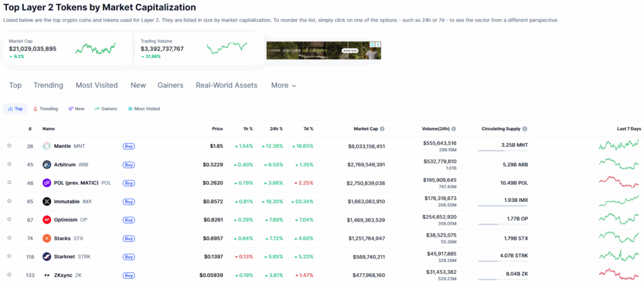Click Buy button for Mantle
The image size is (644, 282).
coord(128,146)
